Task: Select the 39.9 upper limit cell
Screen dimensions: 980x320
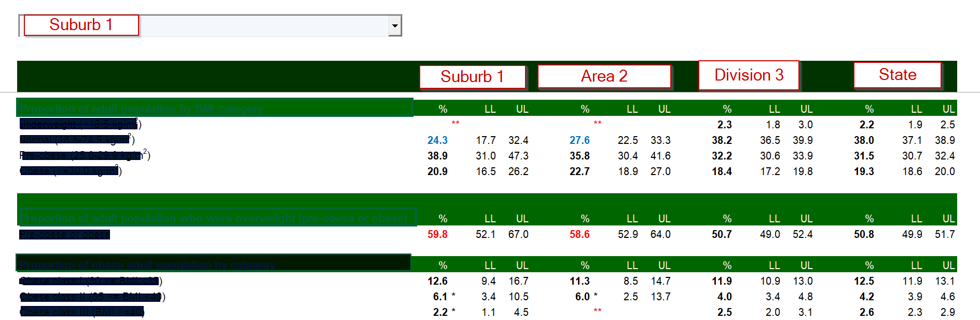Action: point(803,140)
